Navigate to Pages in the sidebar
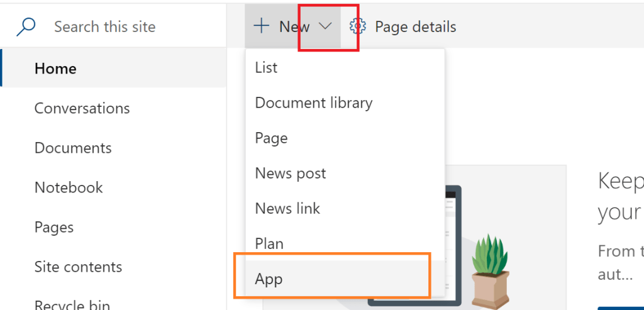 pyautogui.click(x=54, y=227)
